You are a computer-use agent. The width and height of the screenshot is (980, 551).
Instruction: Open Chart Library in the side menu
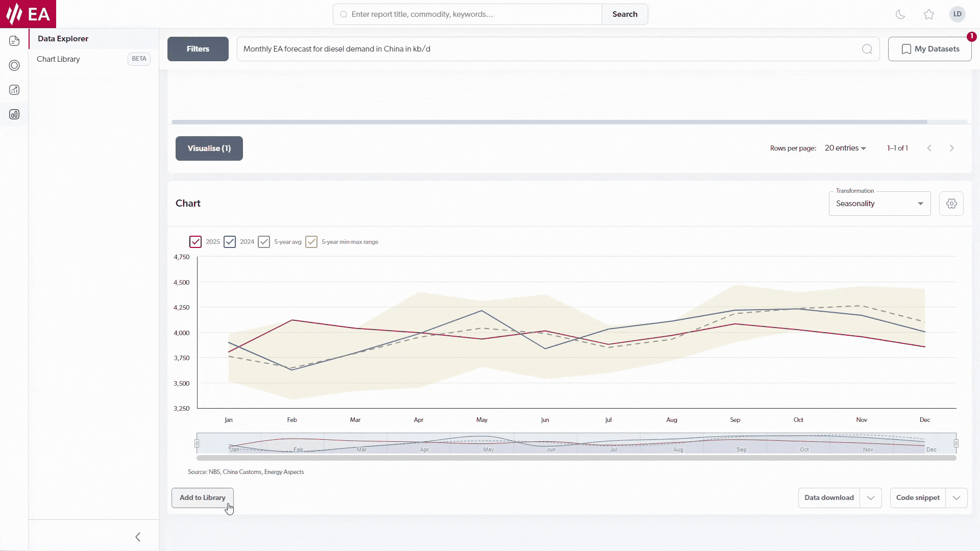click(x=93, y=59)
